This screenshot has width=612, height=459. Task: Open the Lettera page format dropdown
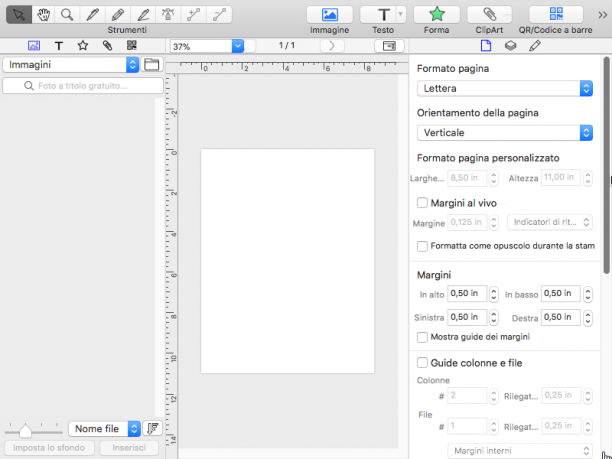coord(505,89)
